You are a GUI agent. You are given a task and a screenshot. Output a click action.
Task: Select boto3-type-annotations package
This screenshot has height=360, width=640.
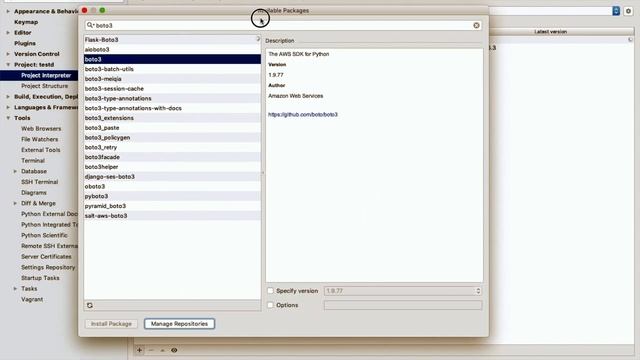tap(172, 98)
